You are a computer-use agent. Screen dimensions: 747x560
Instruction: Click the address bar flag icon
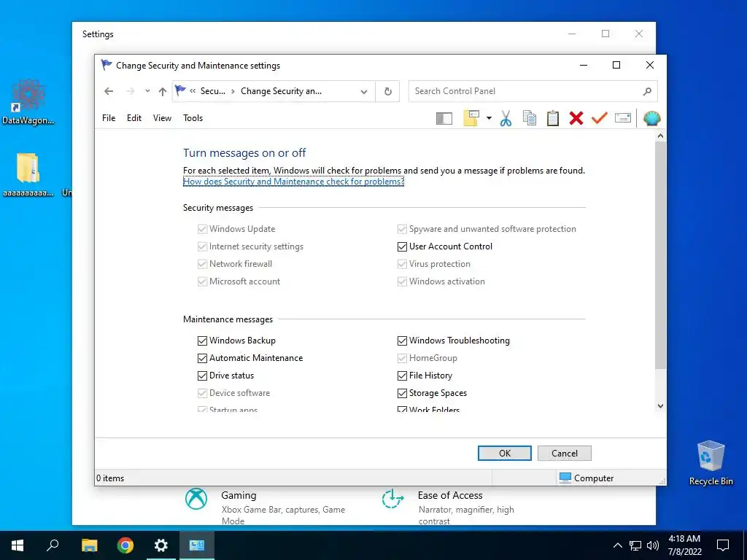181,90
